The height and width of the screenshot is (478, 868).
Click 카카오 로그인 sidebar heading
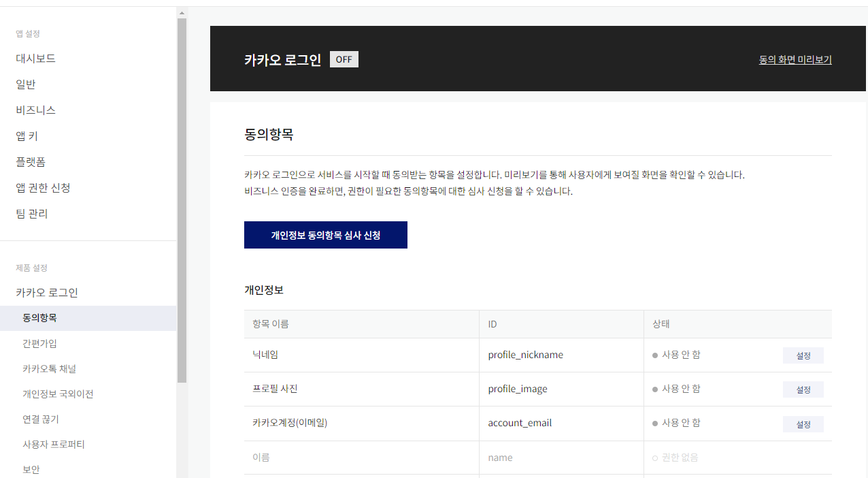(x=47, y=293)
